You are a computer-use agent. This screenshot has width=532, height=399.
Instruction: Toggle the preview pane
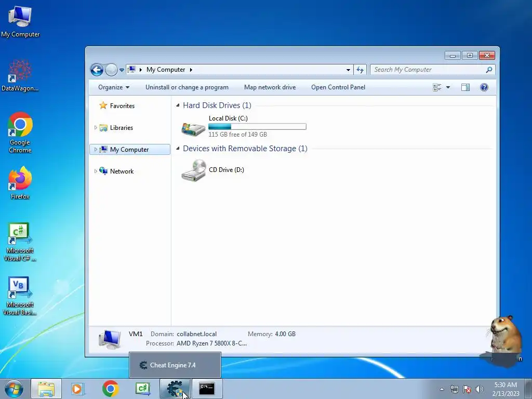[465, 87]
